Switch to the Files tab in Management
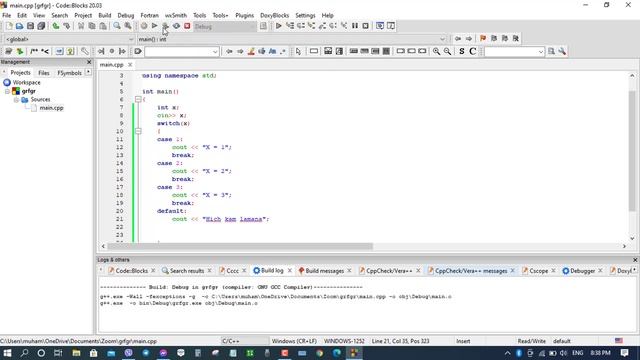 coord(44,73)
